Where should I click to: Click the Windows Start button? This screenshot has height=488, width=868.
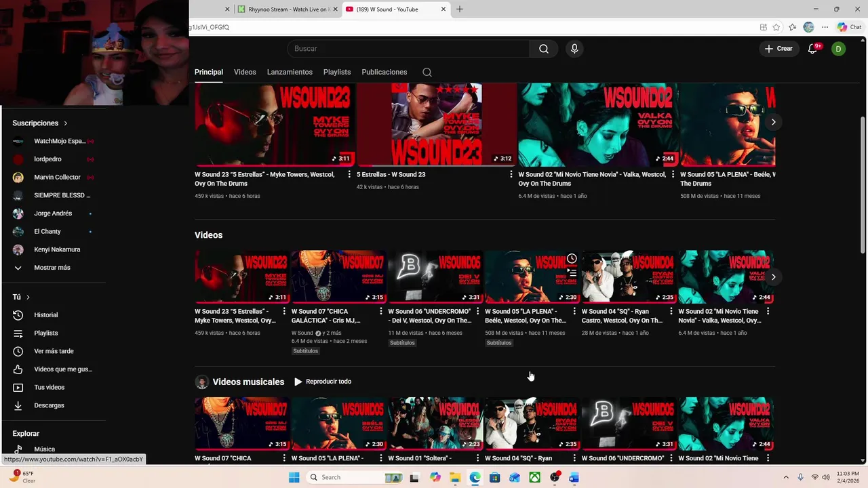[x=294, y=477]
